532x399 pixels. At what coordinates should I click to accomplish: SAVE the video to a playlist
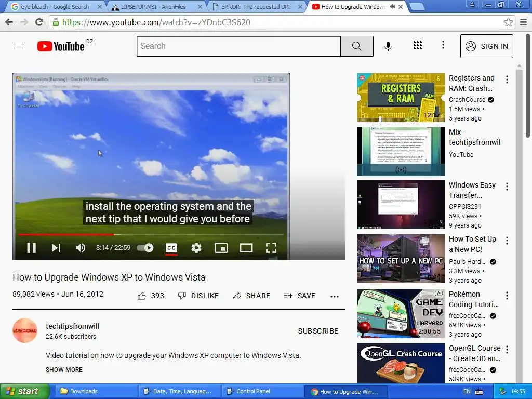300,296
